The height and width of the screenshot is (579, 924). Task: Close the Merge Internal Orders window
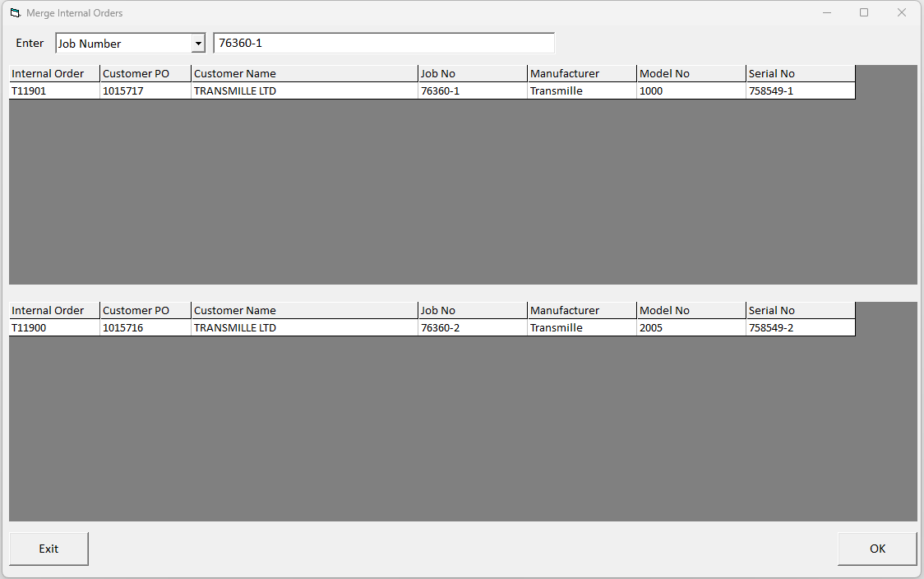902,12
